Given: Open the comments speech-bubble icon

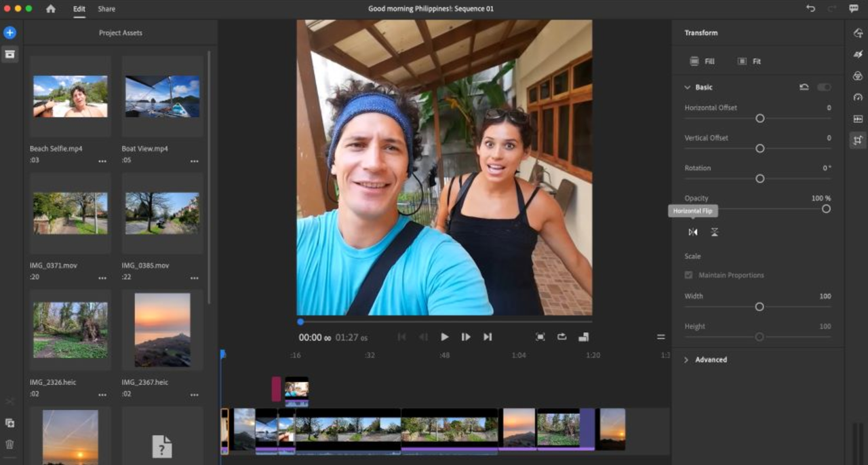Looking at the screenshot, I should pyautogui.click(x=853, y=9).
